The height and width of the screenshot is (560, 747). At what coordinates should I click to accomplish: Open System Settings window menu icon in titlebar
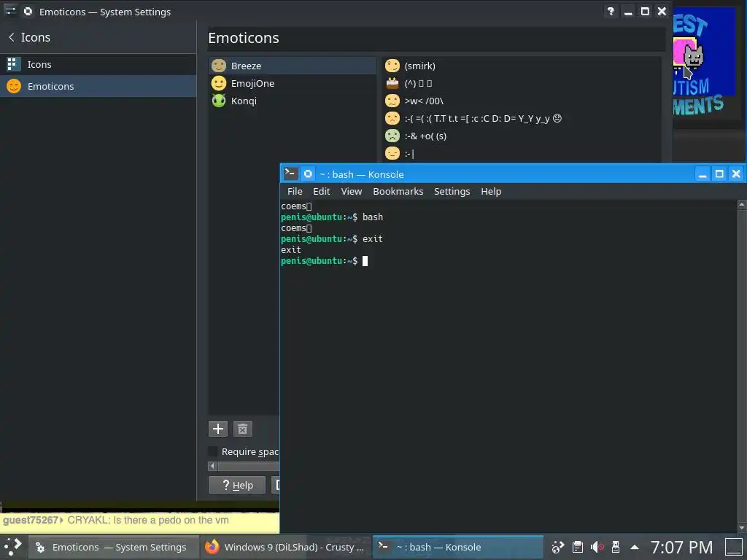[x=10, y=11]
